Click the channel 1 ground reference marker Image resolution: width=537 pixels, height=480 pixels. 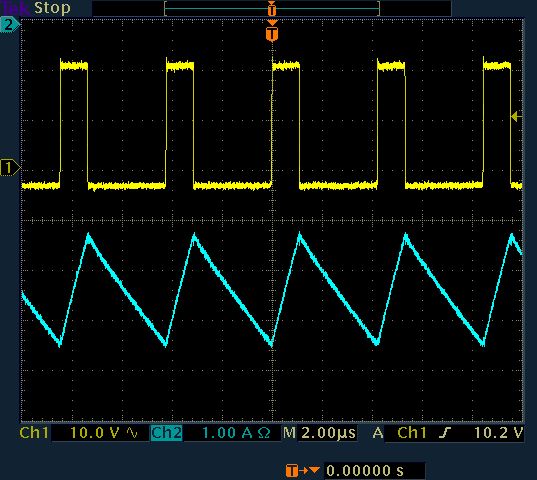pyautogui.click(x=10, y=168)
